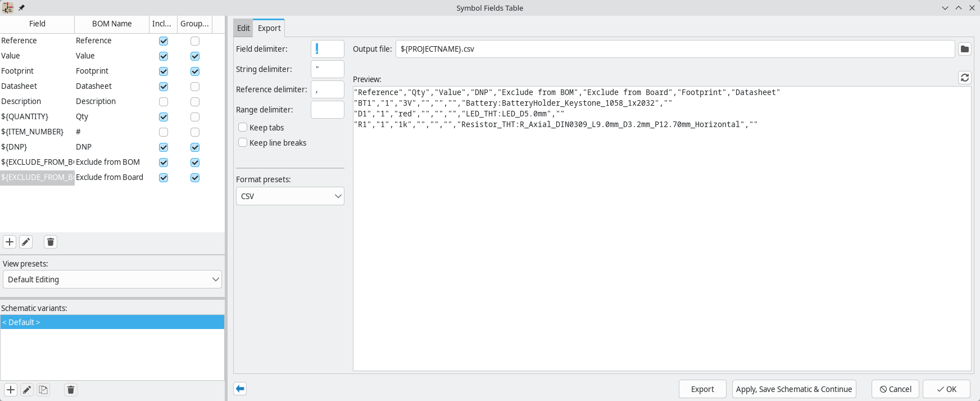Click Apply, Save Schematic & Continue
Screen dimensions: 980x401
click(793, 389)
